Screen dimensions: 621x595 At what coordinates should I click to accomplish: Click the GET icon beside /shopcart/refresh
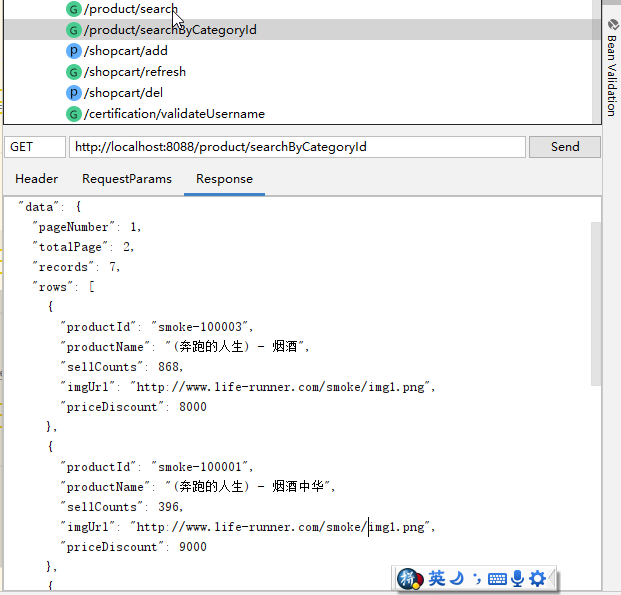pyautogui.click(x=73, y=72)
